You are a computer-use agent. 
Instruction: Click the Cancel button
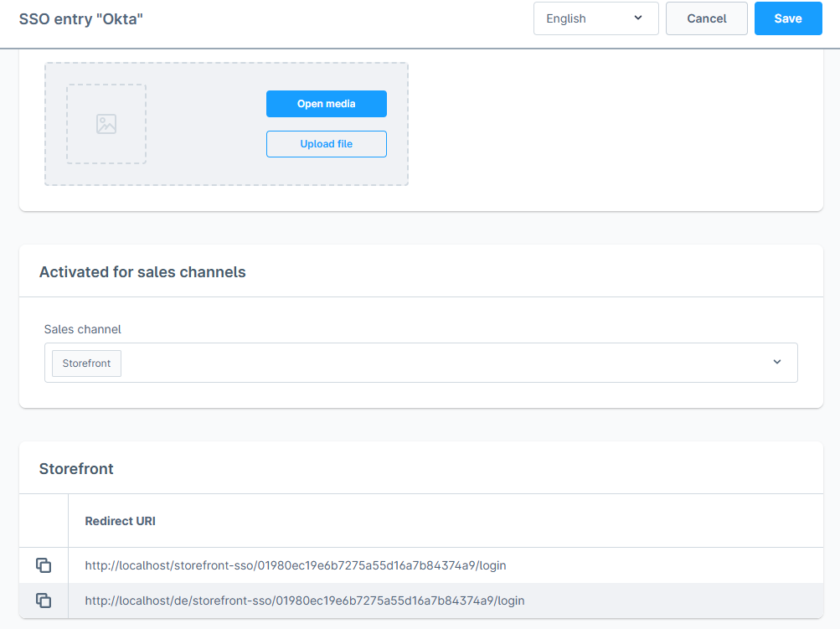[x=706, y=18]
